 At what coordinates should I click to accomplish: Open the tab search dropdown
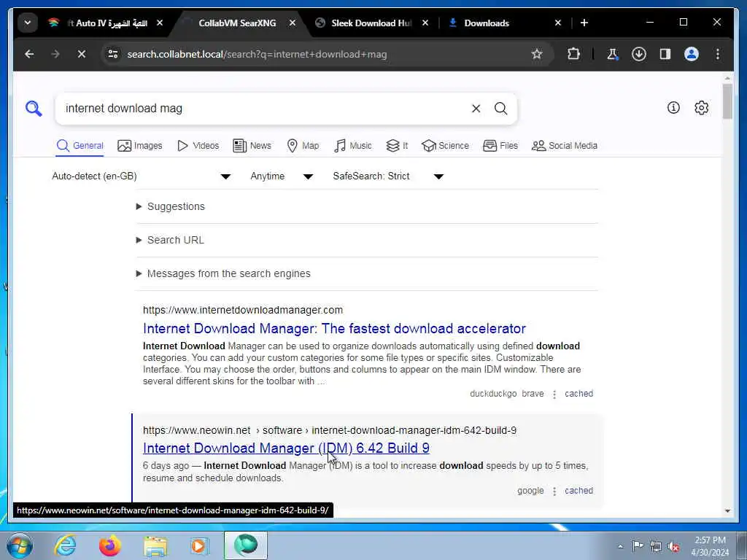[28, 23]
